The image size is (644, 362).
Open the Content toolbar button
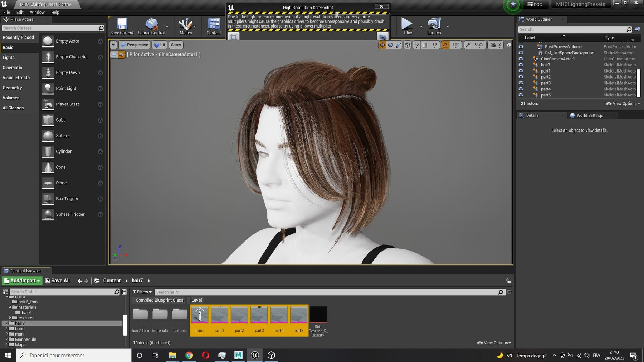pyautogui.click(x=214, y=26)
